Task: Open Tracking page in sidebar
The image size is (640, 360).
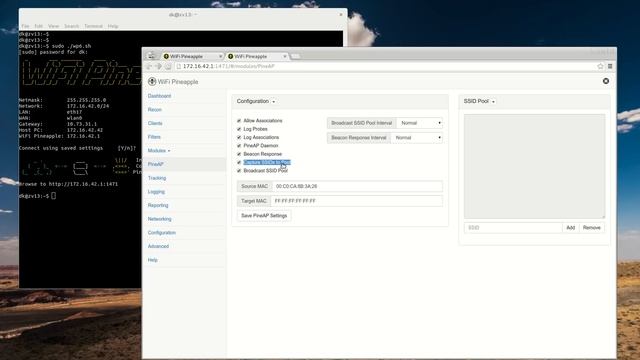Action: (157, 178)
